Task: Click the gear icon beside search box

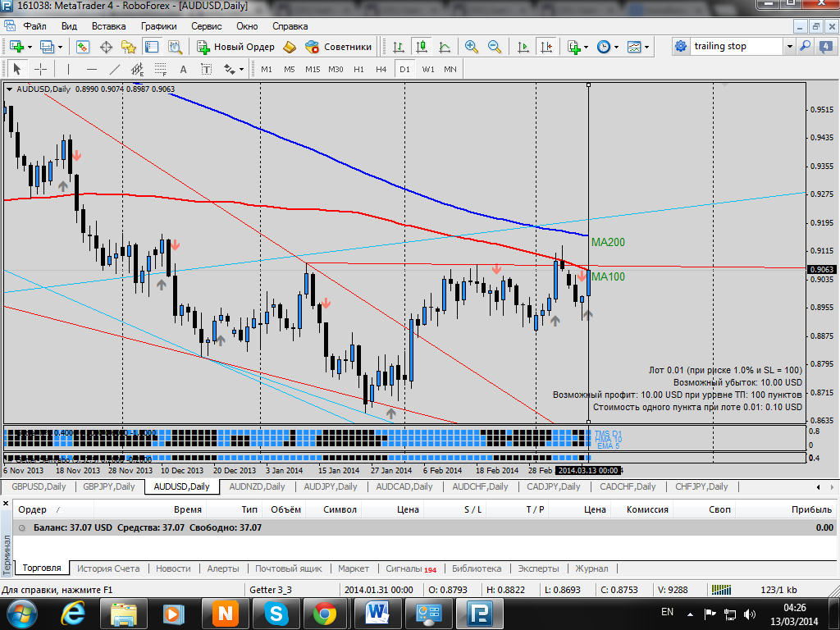Action: point(681,47)
